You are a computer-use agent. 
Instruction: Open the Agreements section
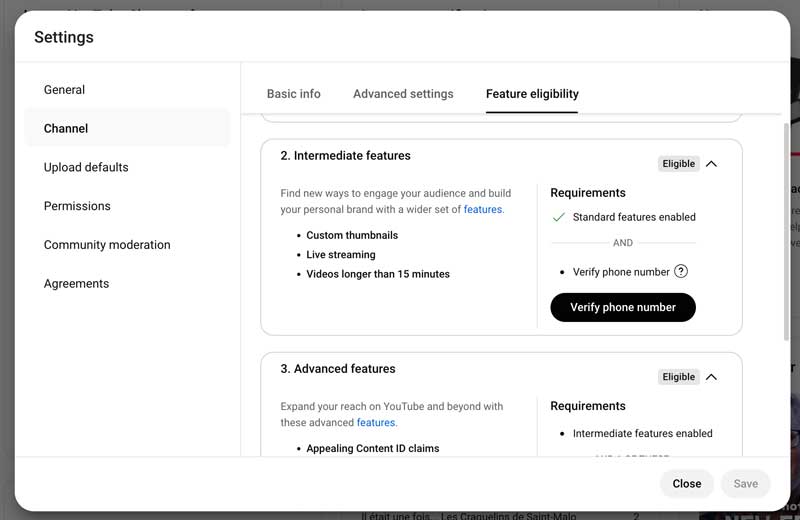point(76,284)
